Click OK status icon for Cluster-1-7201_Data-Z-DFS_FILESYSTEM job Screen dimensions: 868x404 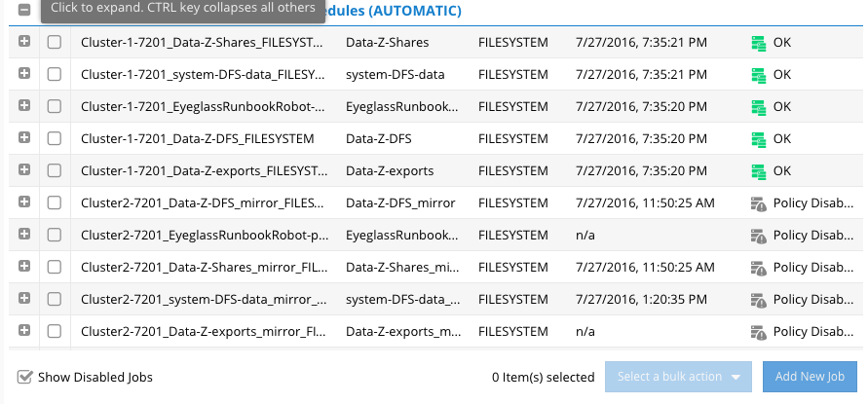(758, 139)
